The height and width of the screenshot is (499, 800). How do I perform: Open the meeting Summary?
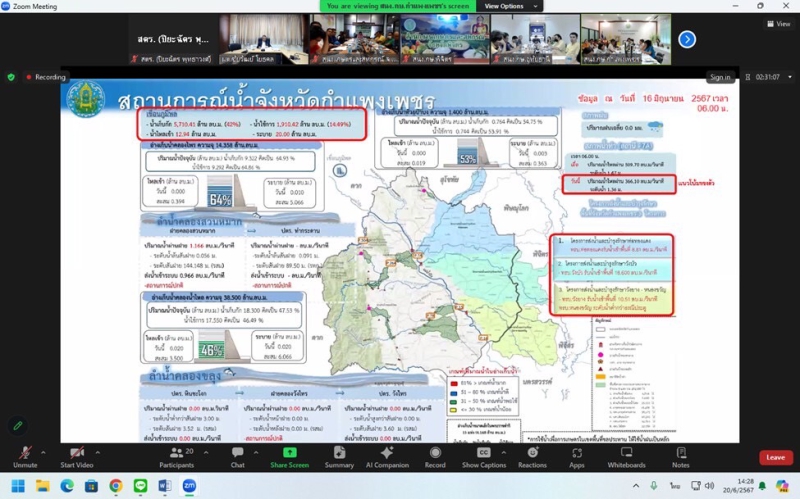click(x=339, y=455)
